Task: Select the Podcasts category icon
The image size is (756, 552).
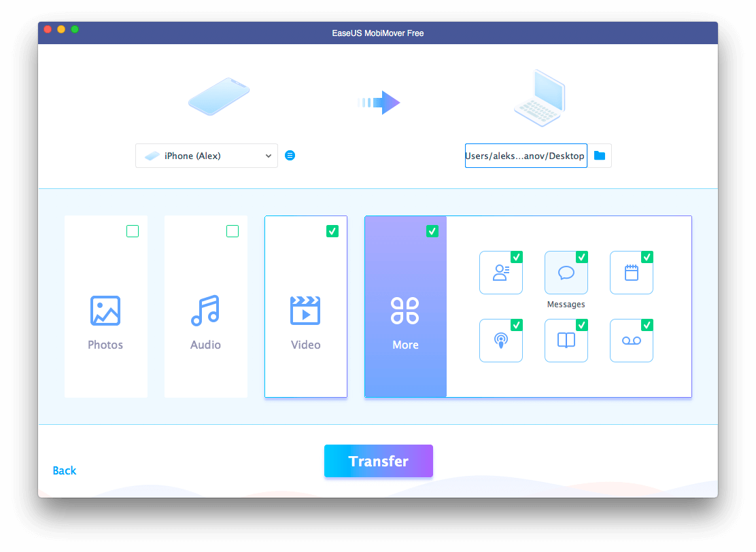Action: tap(501, 341)
